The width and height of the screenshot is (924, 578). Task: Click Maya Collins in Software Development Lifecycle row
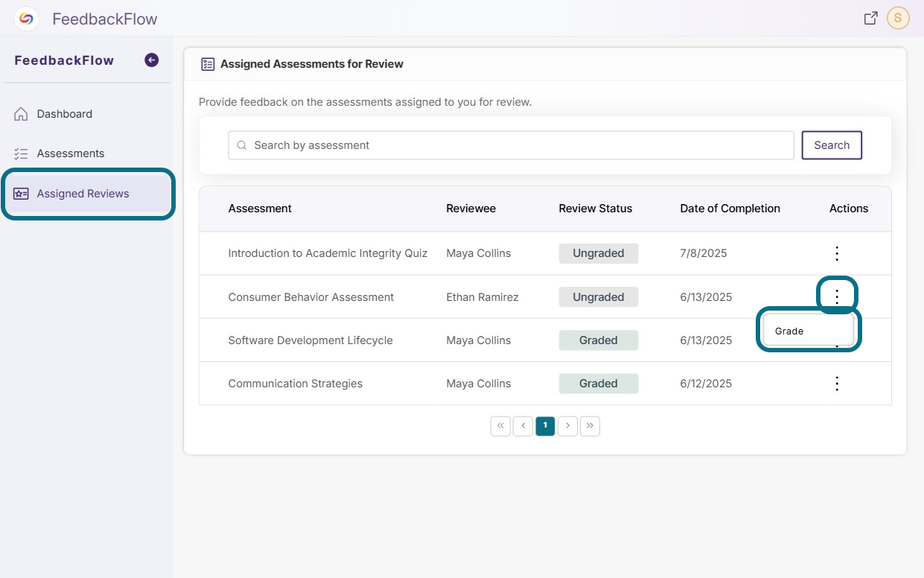[x=479, y=340]
